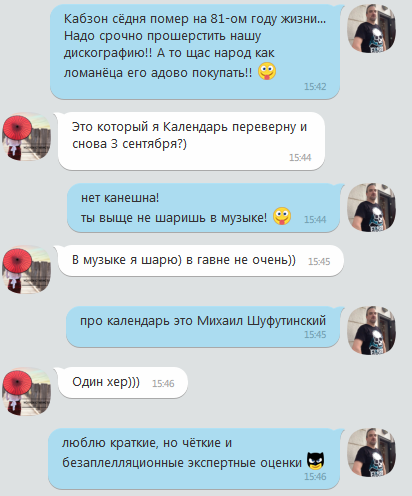Click the 15:46 timestamp next to 'Один хер)))'
Screen dimensions: 412x496
point(163,384)
